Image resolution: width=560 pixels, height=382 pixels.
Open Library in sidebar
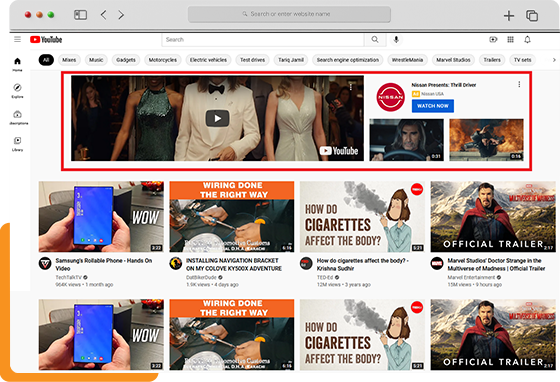[18, 144]
